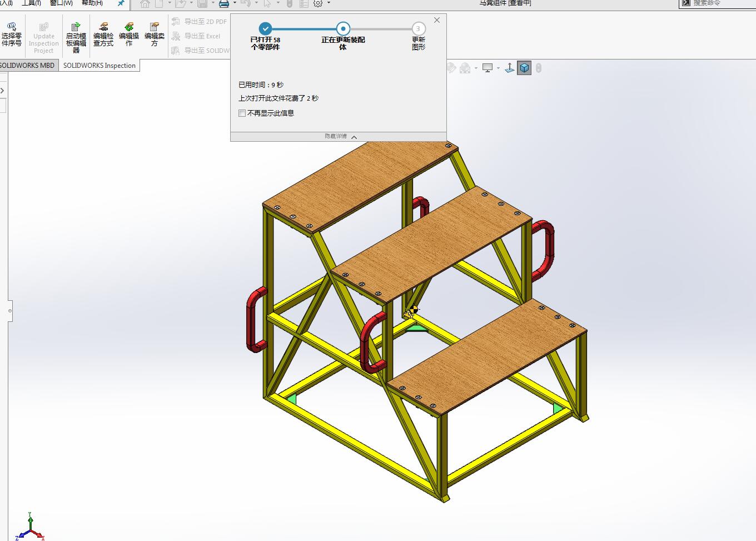The height and width of the screenshot is (541, 756).
Task: Click 导出至 SOLIDW... export button
Action: pos(200,51)
